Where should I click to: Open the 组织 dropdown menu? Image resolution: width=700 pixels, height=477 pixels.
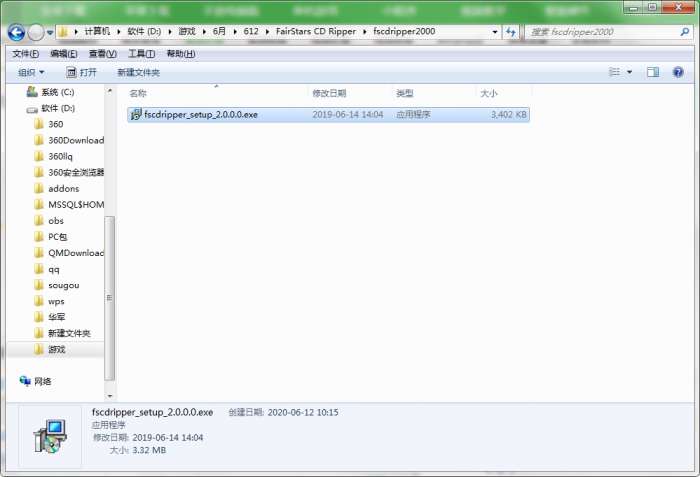pos(31,72)
